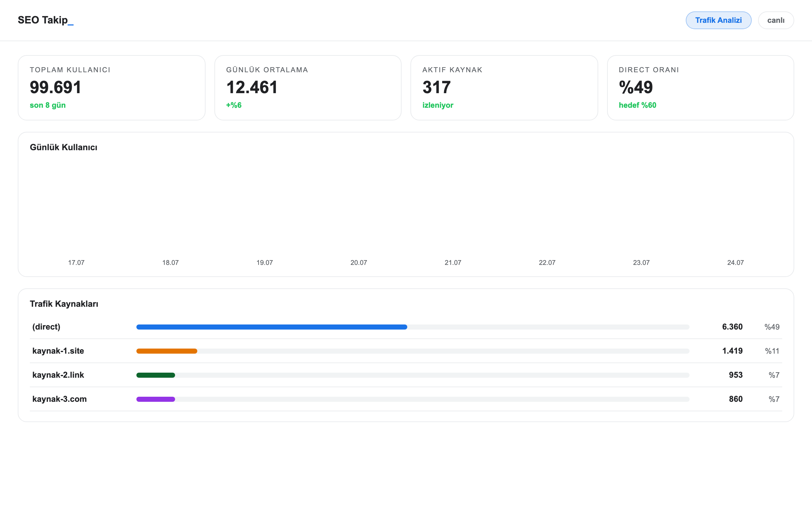Screen dimensions: 812x507
Task: Select the Toplam Kullanıcı card
Action: 111,88
